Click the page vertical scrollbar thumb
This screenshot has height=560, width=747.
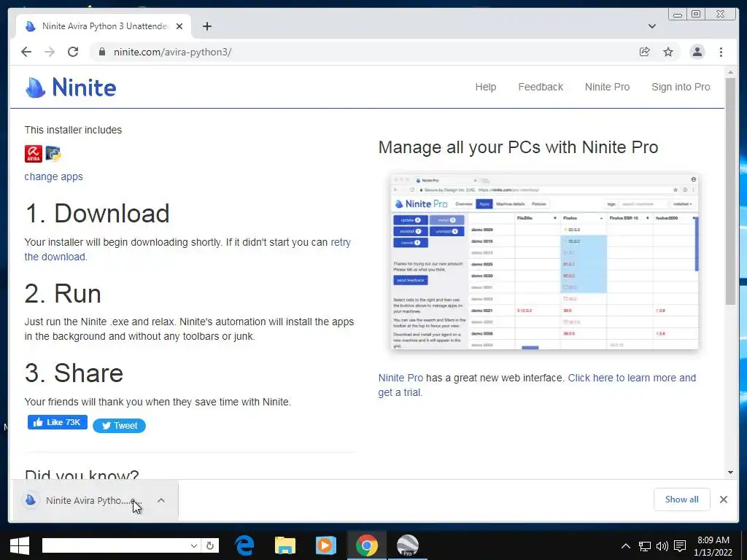tap(730, 190)
